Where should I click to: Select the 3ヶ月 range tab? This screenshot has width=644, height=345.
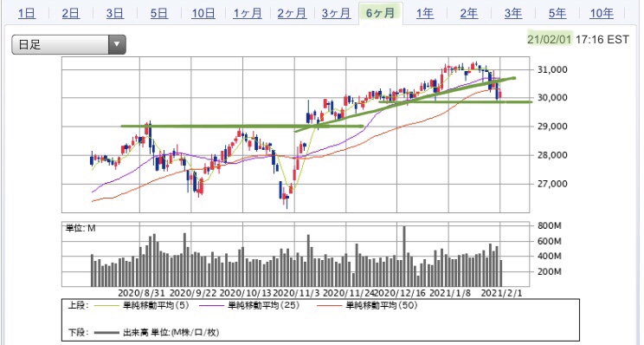click(x=336, y=14)
